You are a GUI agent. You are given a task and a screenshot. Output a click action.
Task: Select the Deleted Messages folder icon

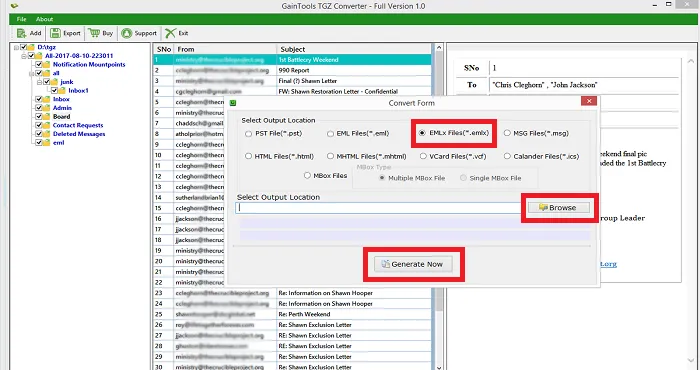(x=46, y=134)
